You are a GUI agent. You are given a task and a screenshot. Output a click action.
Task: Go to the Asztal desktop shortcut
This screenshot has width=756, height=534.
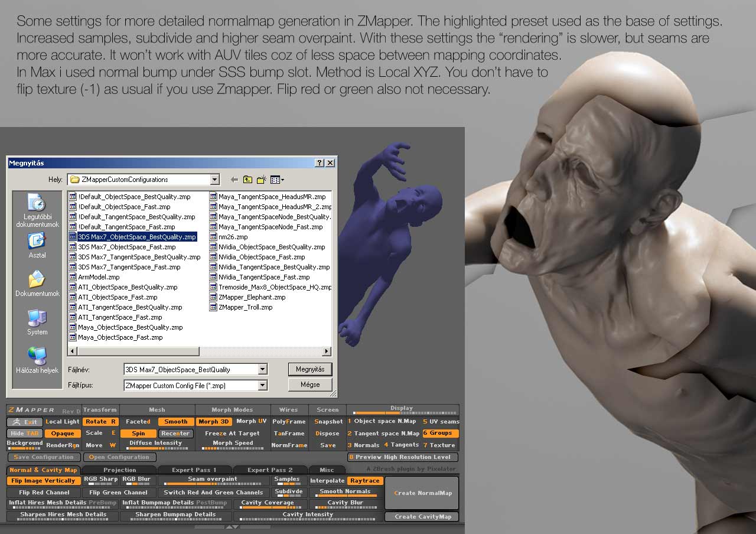pos(37,245)
